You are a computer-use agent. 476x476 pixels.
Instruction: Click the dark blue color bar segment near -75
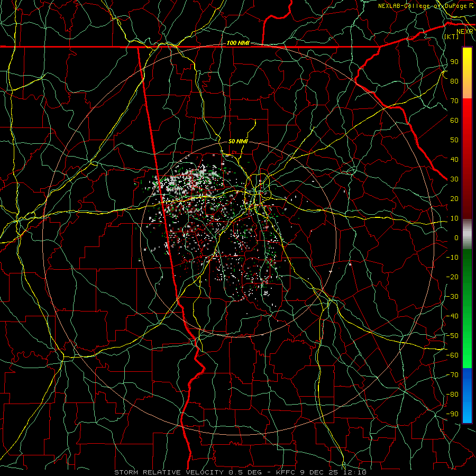(x=467, y=379)
